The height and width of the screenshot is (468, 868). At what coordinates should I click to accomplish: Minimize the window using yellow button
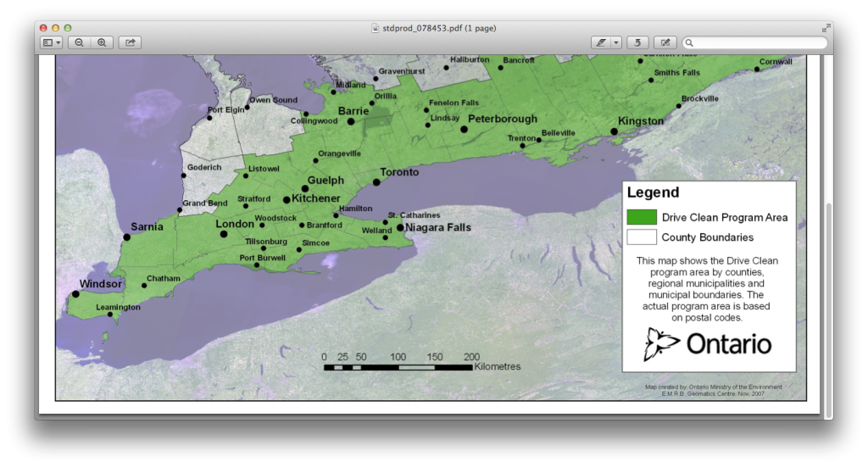point(56,28)
